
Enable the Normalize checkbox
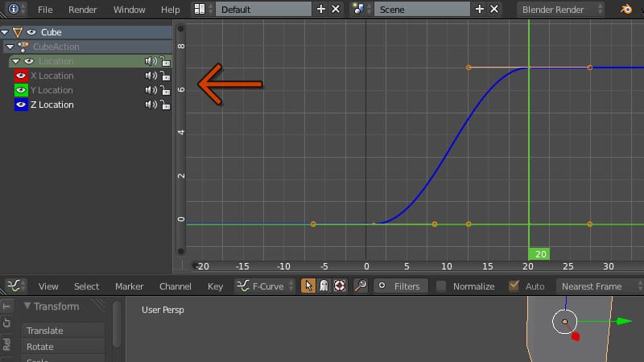440,286
